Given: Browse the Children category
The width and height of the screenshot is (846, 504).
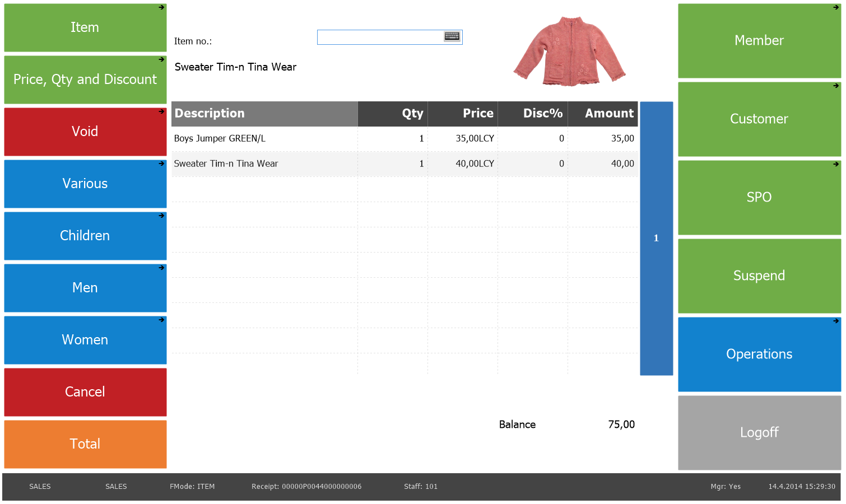Looking at the screenshot, I should pyautogui.click(x=85, y=236).
